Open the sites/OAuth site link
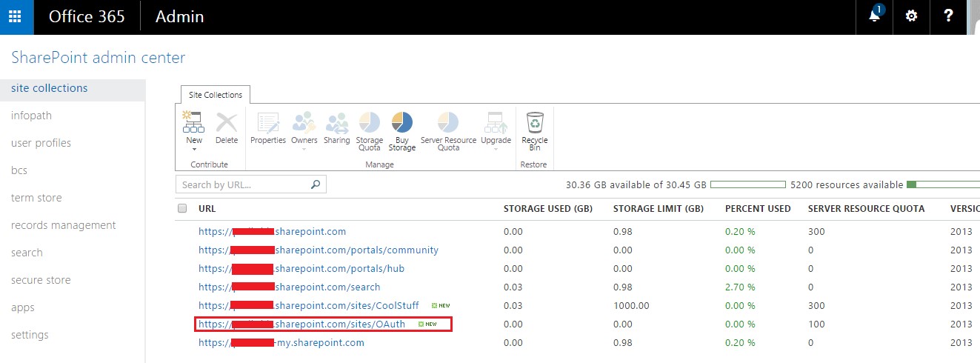 pos(301,324)
